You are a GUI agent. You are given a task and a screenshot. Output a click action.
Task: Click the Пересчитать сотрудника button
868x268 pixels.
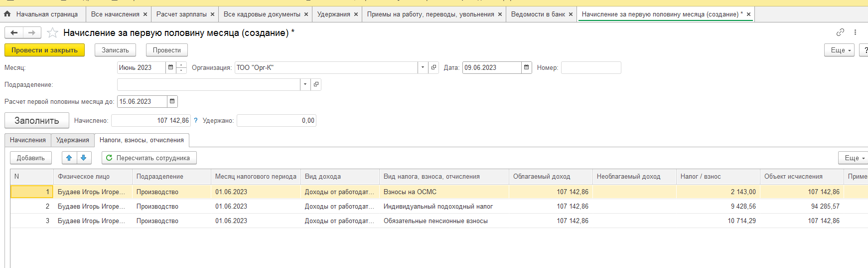click(x=148, y=158)
